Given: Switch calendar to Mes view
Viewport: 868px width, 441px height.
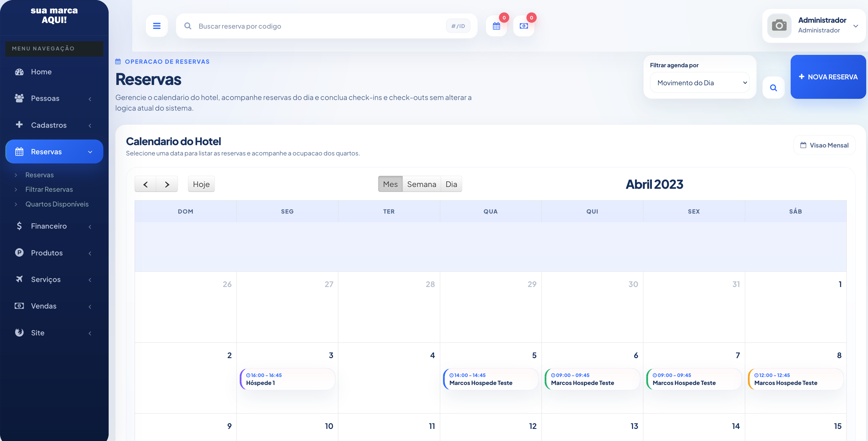Looking at the screenshot, I should pos(390,184).
